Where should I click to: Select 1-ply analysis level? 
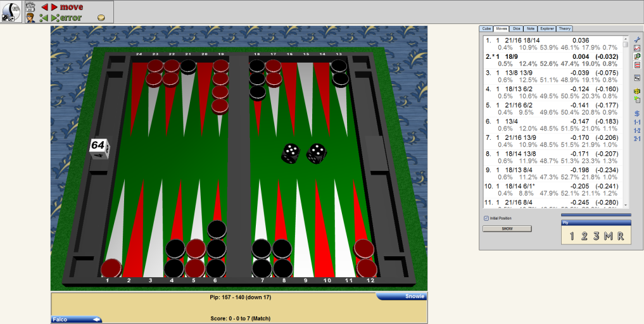(x=571, y=237)
